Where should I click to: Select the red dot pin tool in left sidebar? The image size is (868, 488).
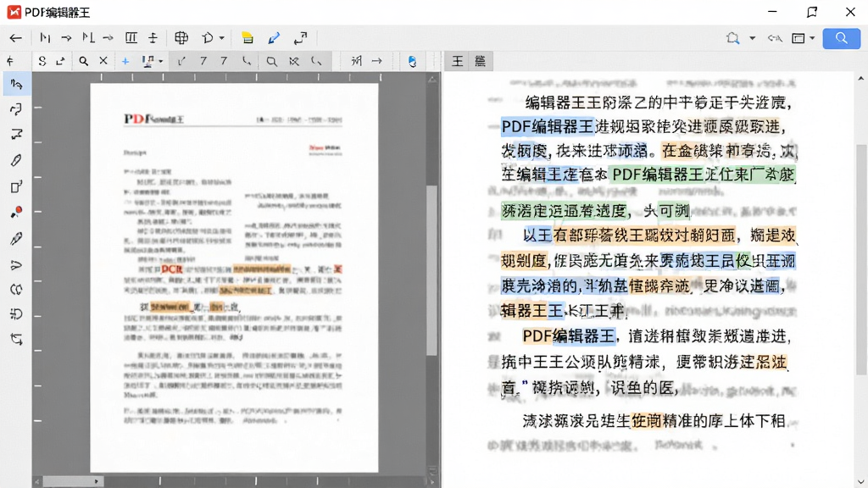click(16, 213)
